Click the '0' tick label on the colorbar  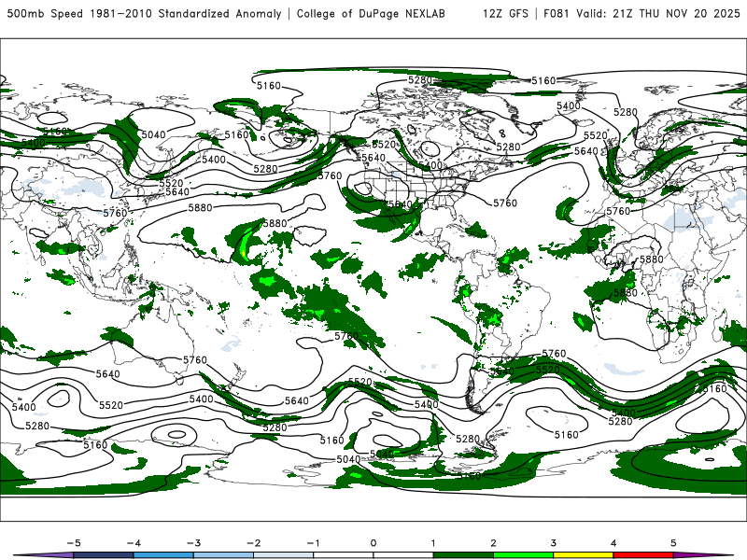click(373, 543)
